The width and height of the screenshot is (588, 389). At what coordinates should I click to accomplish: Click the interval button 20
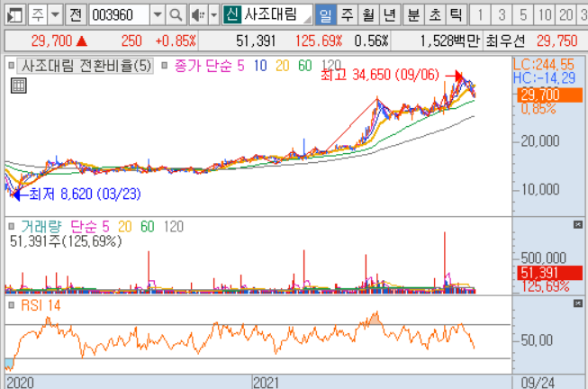pyautogui.click(x=566, y=15)
